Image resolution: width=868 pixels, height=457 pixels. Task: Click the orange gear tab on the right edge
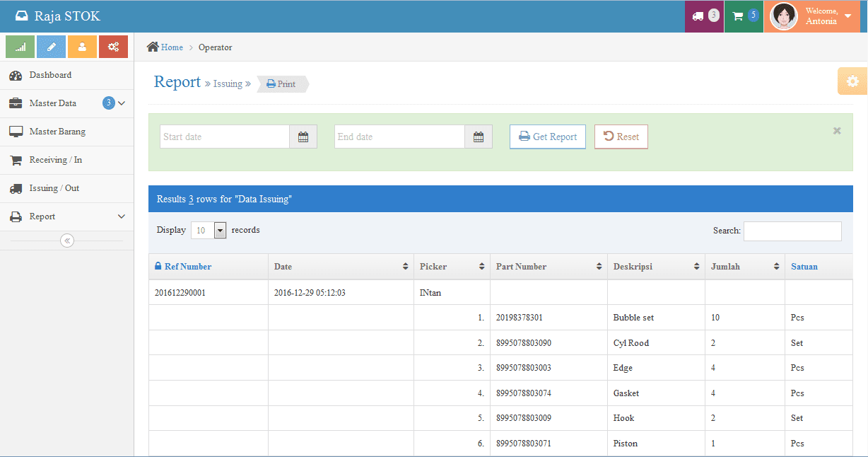point(852,81)
